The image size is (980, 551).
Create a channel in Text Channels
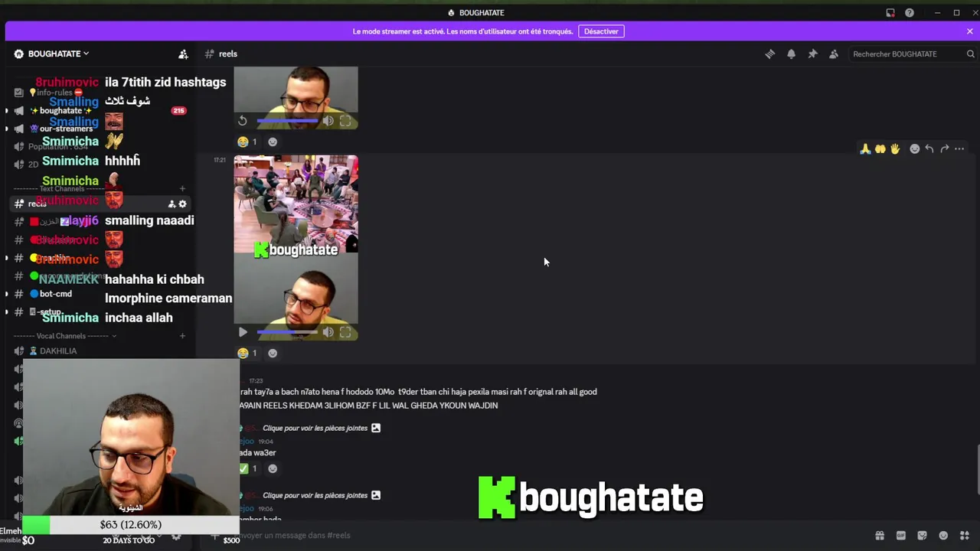point(182,188)
